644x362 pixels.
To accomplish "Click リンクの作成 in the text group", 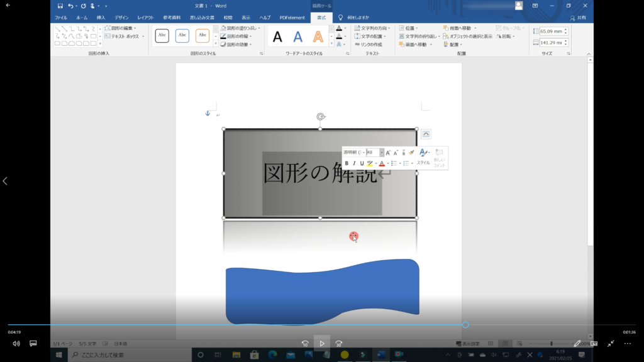I will tap(369, 45).
